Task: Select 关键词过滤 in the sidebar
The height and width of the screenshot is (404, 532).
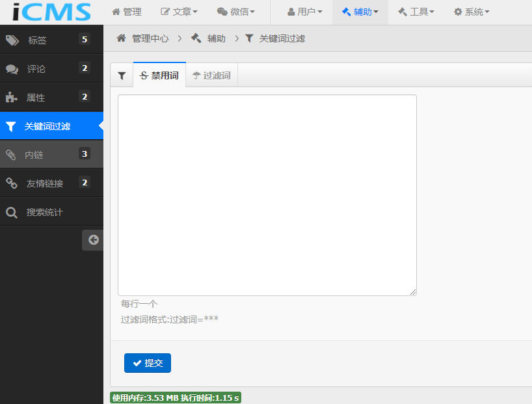Action: pyautogui.click(x=51, y=126)
